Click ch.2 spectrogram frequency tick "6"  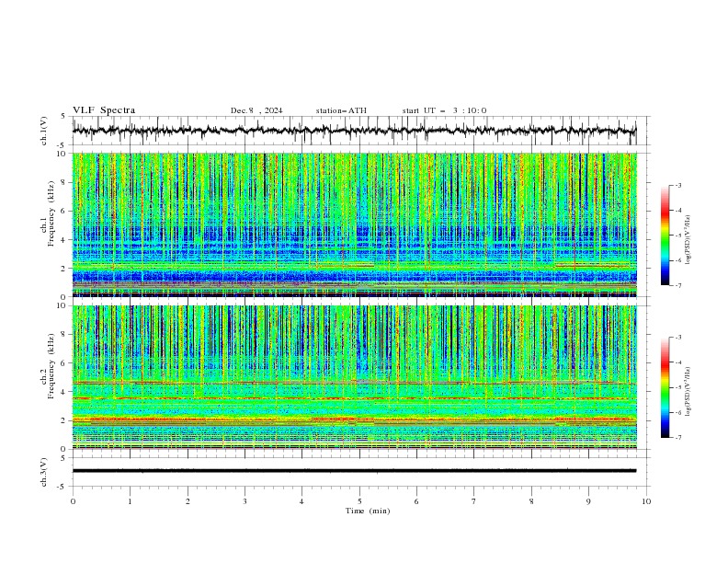(65, 363)
